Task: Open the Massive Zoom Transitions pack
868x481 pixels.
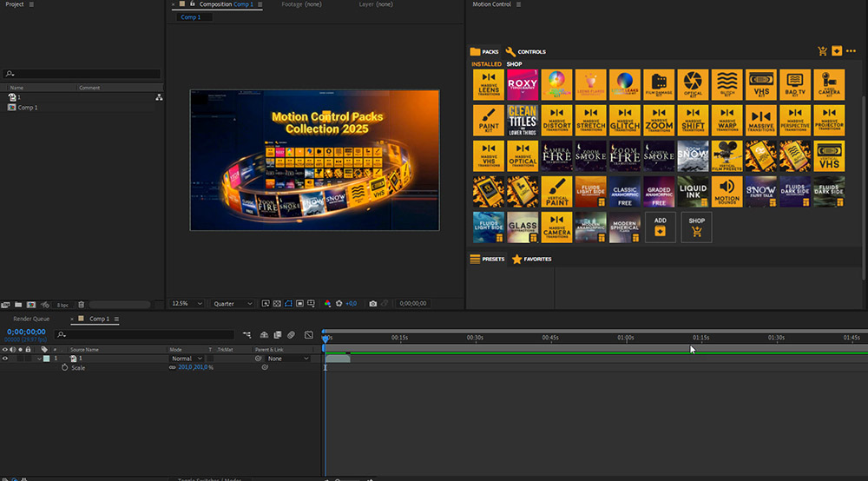Action: (x=659, y=120)
